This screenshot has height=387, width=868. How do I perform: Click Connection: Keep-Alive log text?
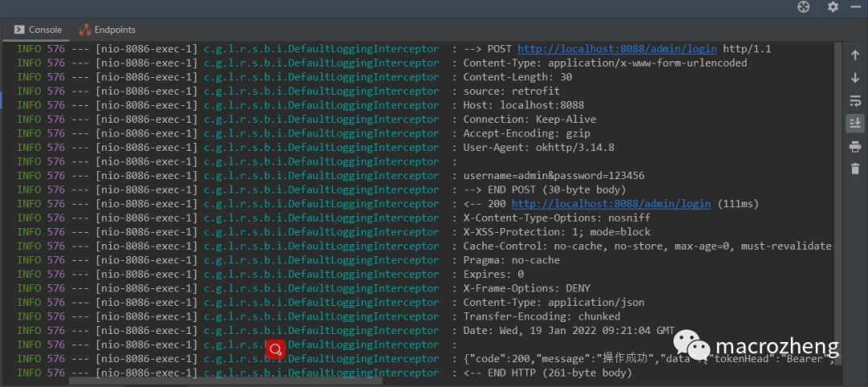(x=530, y=119)
